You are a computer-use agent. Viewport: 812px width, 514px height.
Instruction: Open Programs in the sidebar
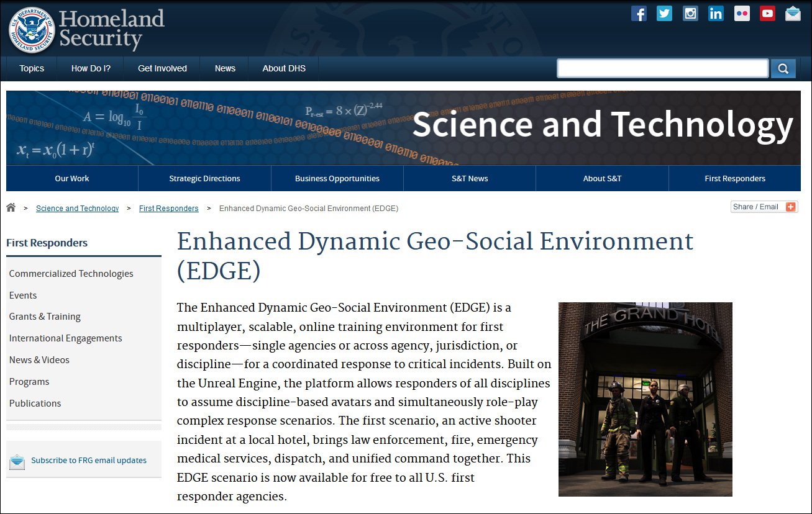click(29, 382)
